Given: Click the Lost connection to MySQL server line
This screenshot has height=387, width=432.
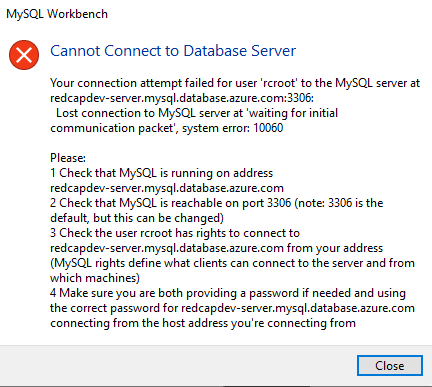Looking at the screenshot, I should 197,113.
